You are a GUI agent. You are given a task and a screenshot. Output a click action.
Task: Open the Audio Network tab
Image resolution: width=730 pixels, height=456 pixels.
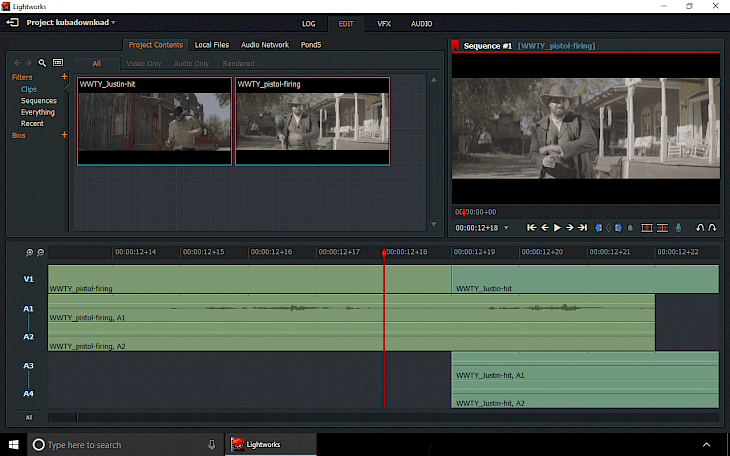tap(265, 45)
